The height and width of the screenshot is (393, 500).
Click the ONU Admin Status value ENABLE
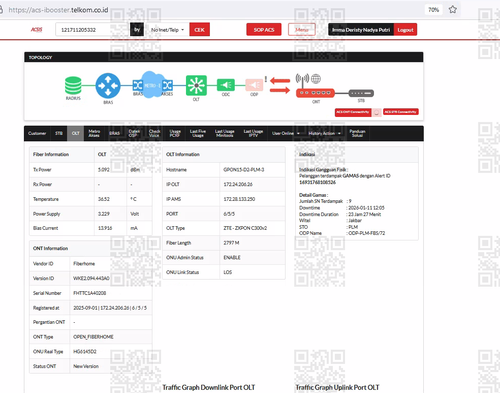tap(232, 258)
